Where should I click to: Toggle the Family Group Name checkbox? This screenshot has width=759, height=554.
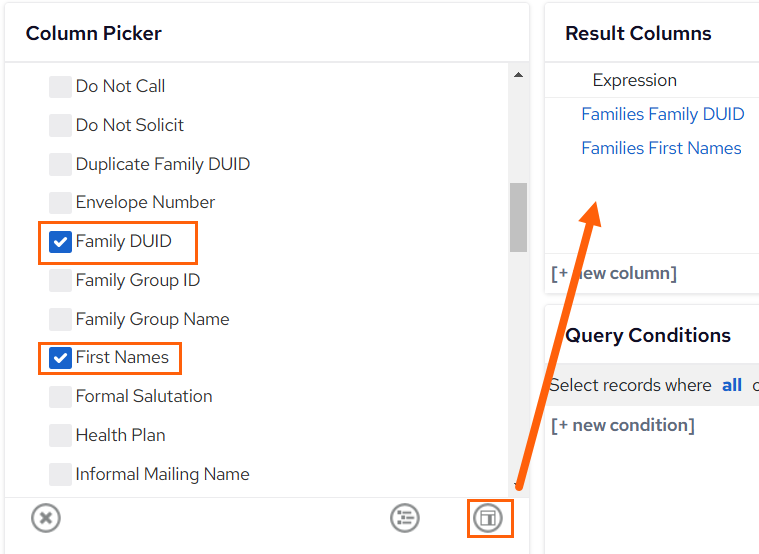point(61,320)
